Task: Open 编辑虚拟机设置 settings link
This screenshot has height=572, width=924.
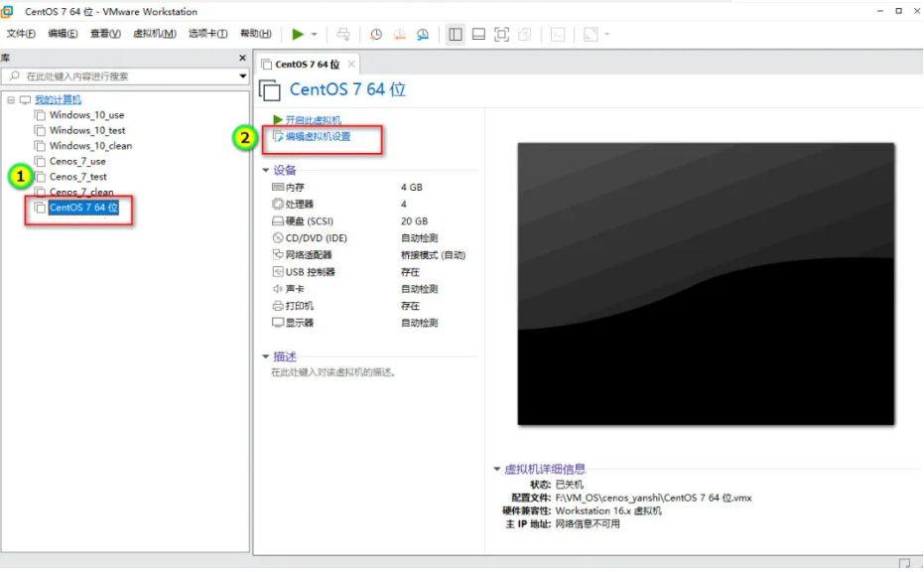Action: (316, 138)
